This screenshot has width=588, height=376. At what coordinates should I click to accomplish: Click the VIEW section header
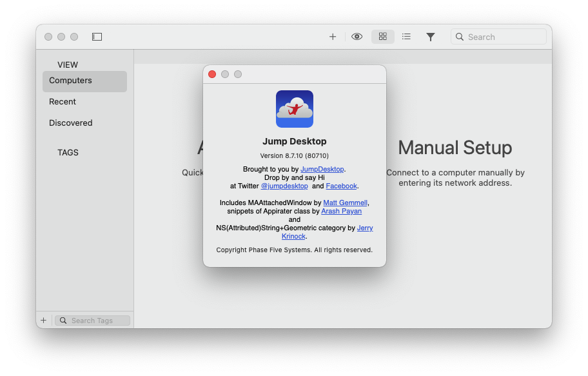(x=68, y=65)
